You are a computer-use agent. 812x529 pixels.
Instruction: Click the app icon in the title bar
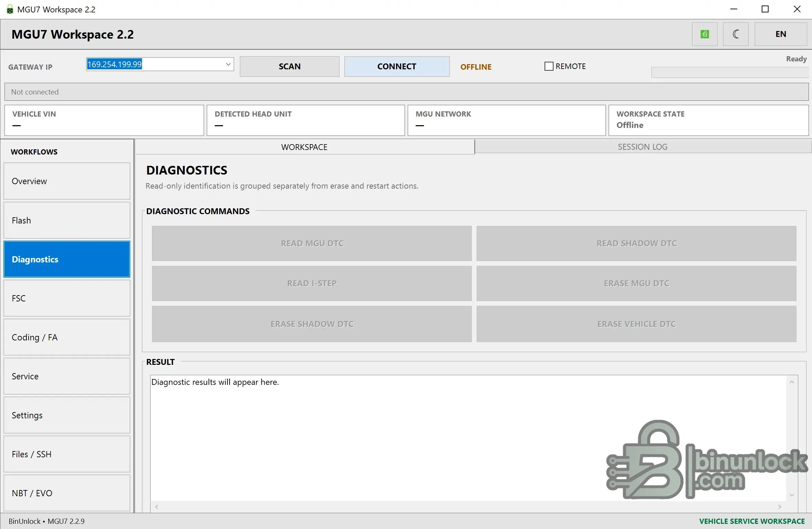[10, 9]
